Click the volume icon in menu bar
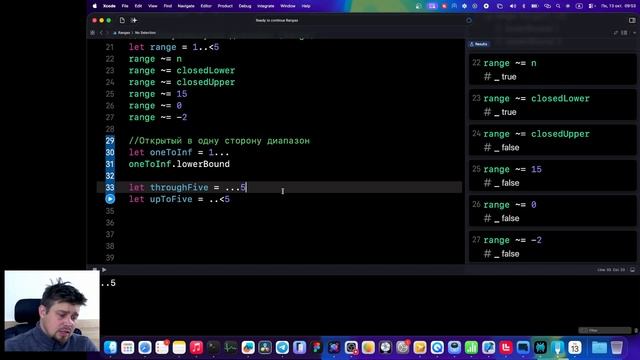This screenshot has height=360, width=640. (x=513, y=6)
